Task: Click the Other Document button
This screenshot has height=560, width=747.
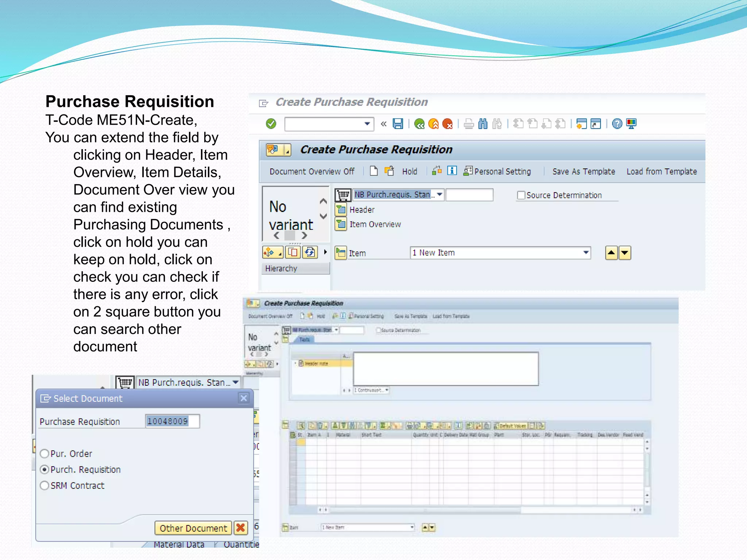Action: [193, 528]
